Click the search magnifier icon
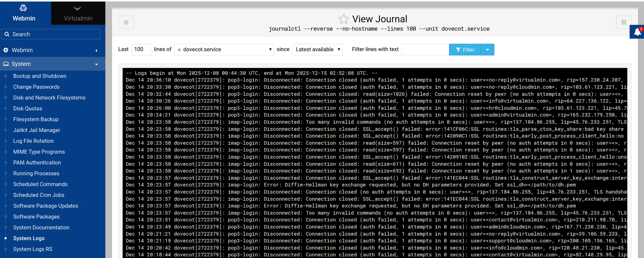 [7, 34]
